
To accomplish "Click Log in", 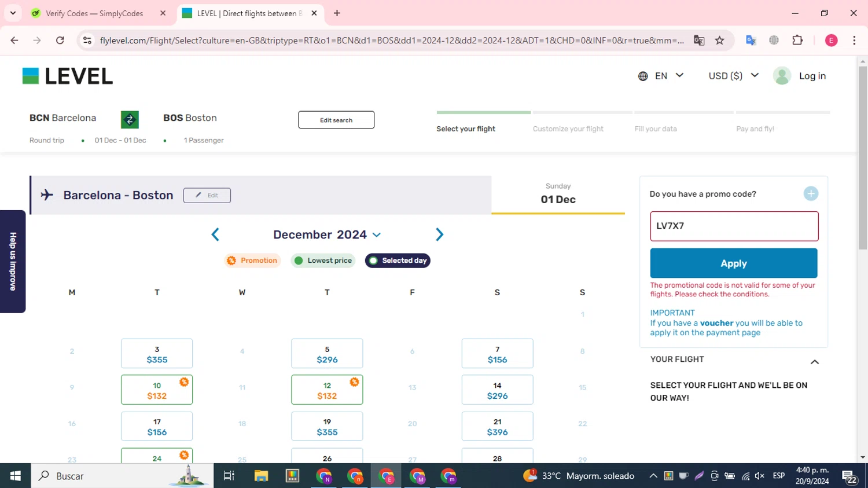I will [x=812, y=76].
